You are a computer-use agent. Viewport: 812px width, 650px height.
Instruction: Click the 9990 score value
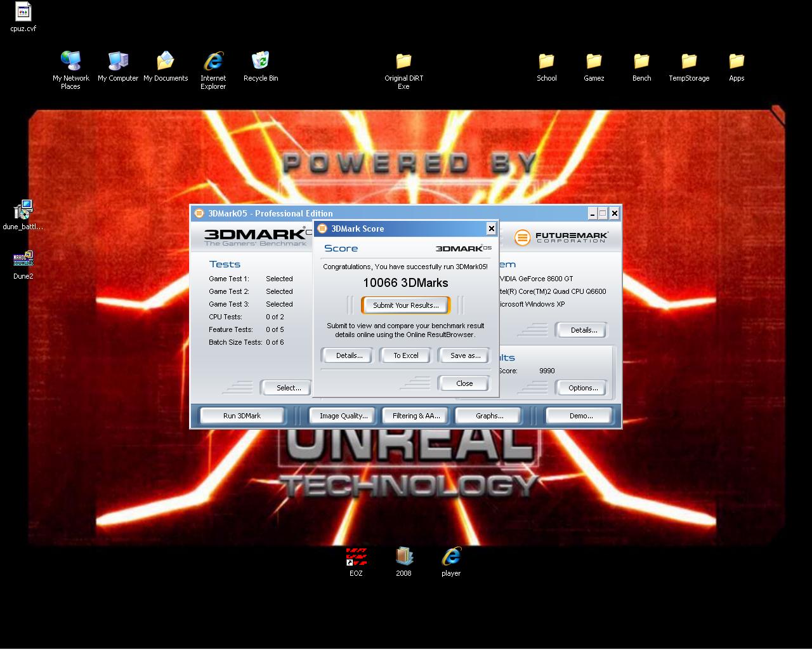(x=547, y=371)
